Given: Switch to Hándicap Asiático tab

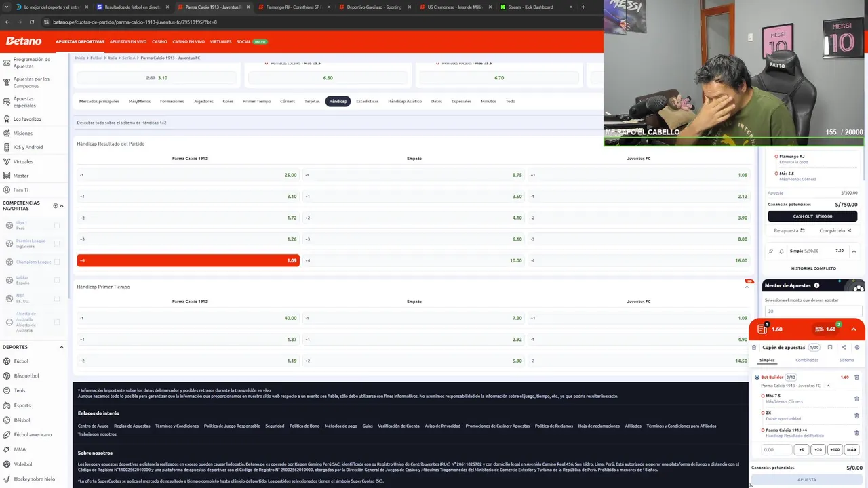Looking at the screenshot, I should [x=405, y=101].
